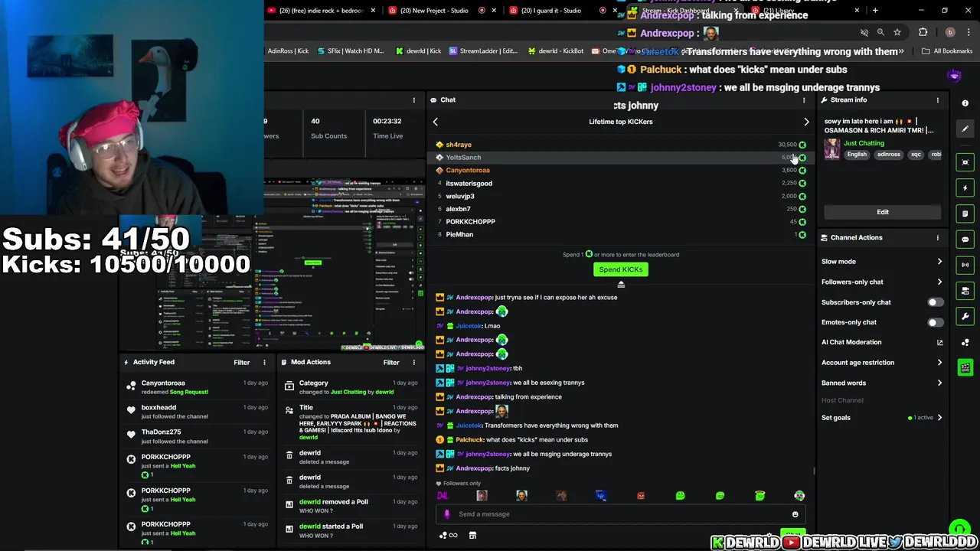Viewport: 980px width, 551px height.
Task: Expand Followers-only chat settings
Action: coord(881,282)
